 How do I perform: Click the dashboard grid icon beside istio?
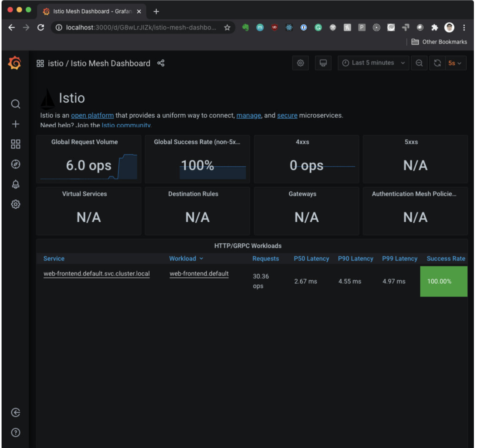[x=40, y=63]
